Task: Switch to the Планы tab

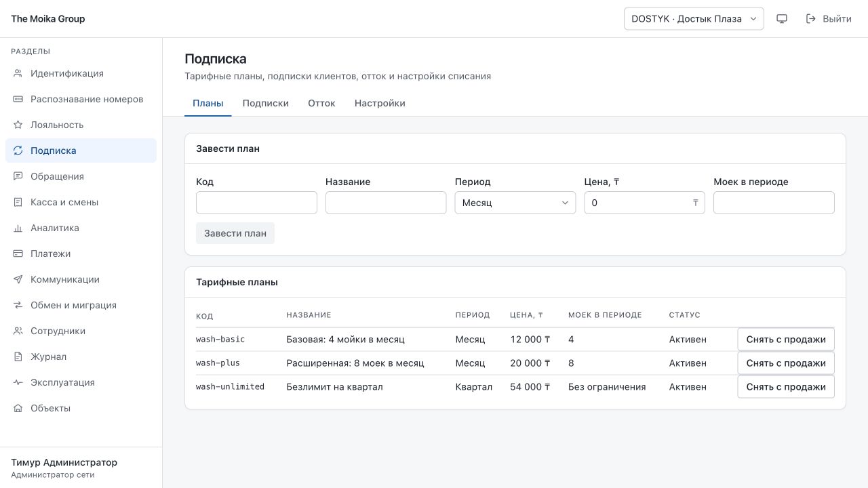Action: 208,103
